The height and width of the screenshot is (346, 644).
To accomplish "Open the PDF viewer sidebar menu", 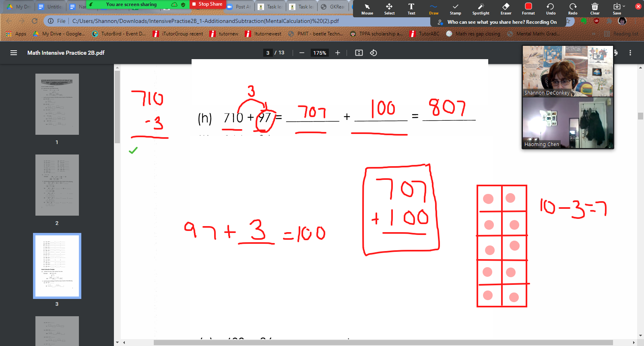I will pyautogui.click(x=14, y=53).
